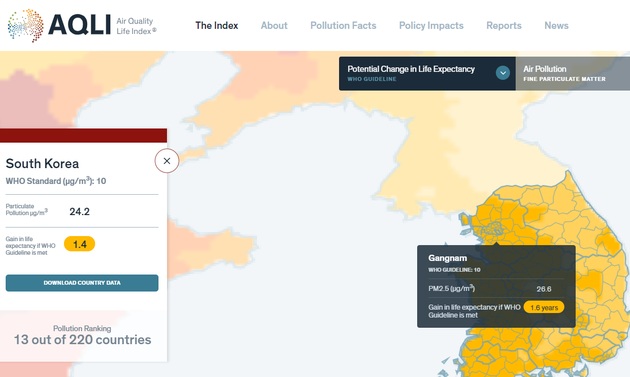
Task: Go to Pollution Facts
Action: [343, 25]
